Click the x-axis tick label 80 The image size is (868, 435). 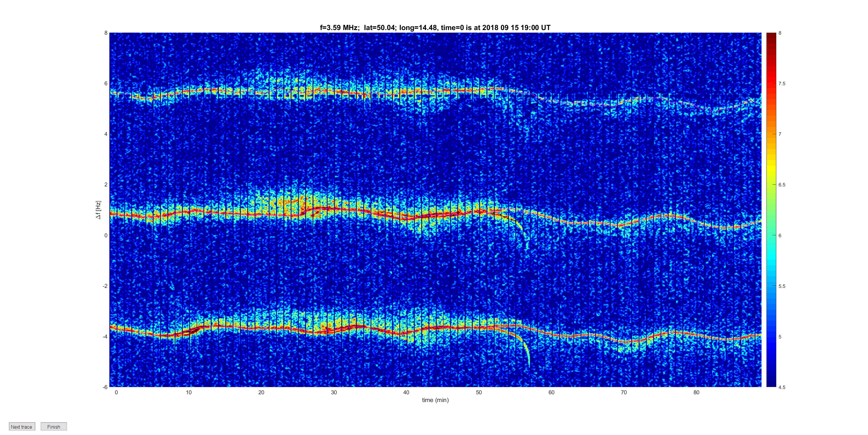click(696, 392)
